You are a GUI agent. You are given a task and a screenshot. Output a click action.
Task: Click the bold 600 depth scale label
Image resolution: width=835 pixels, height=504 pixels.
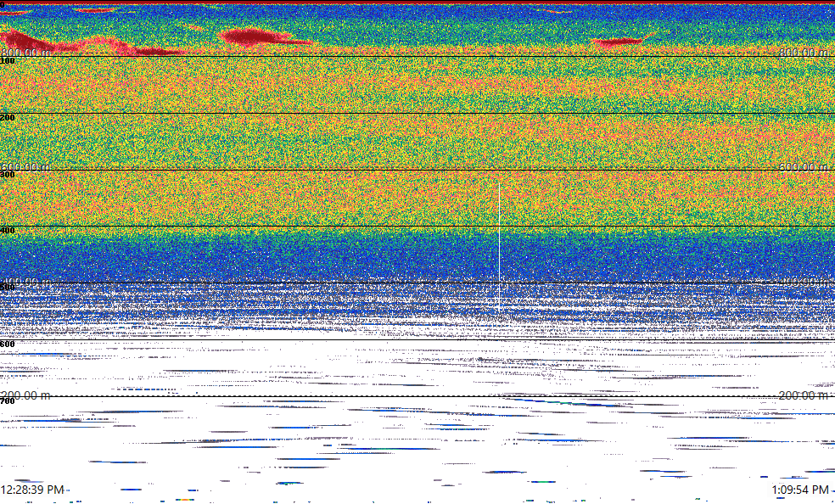[8, 344]
